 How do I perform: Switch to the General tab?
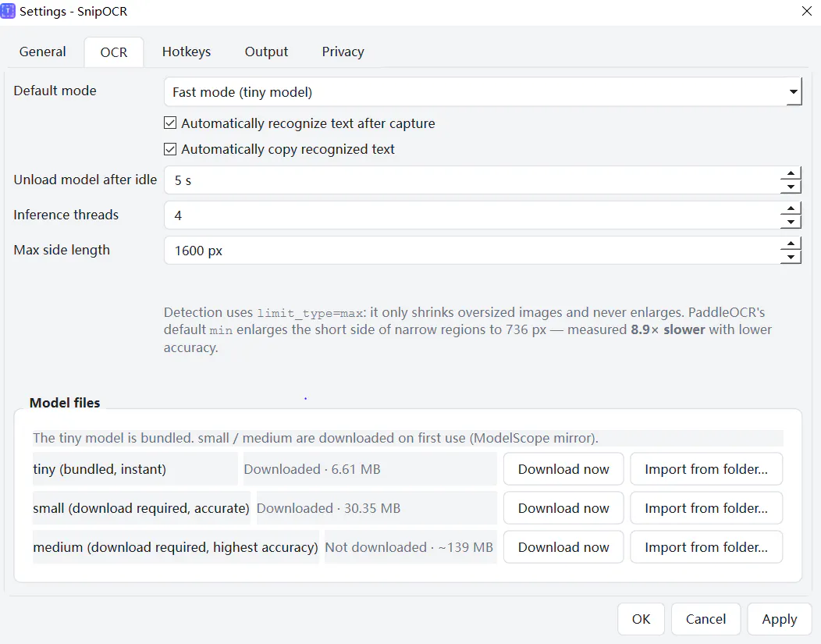click(42, 52)
